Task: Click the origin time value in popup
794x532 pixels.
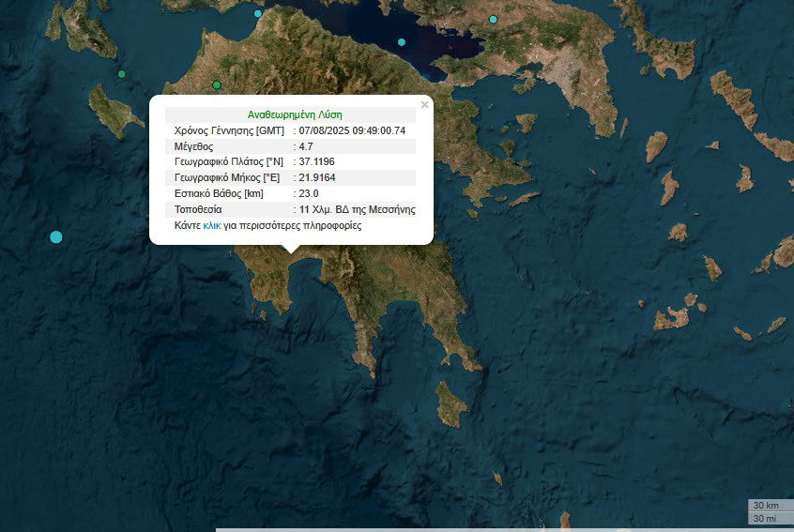Action: click(352, 130)
